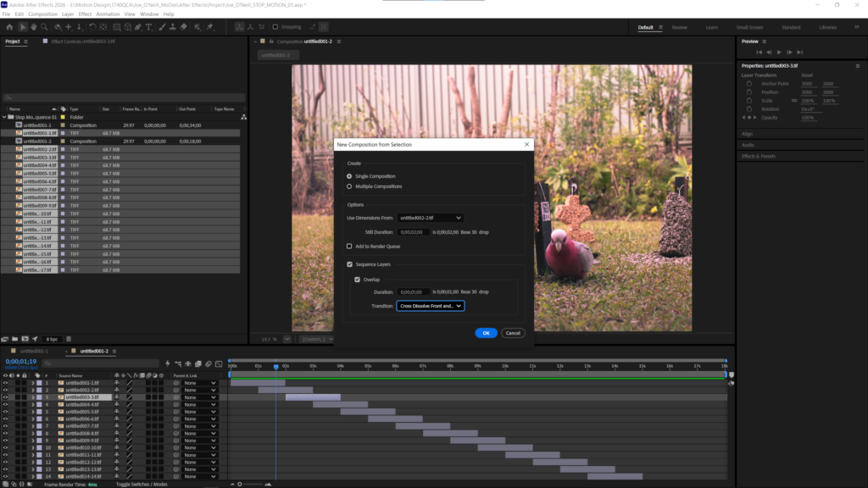Select the Hand tool in toolbar
The image size is (868, 488).
(x=33, y=26)
